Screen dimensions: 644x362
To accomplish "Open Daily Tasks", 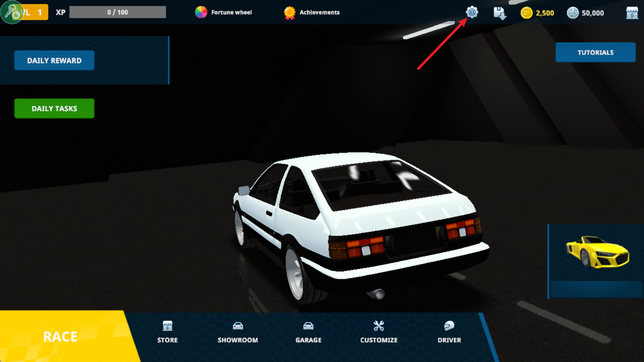I will pos(54,108).
